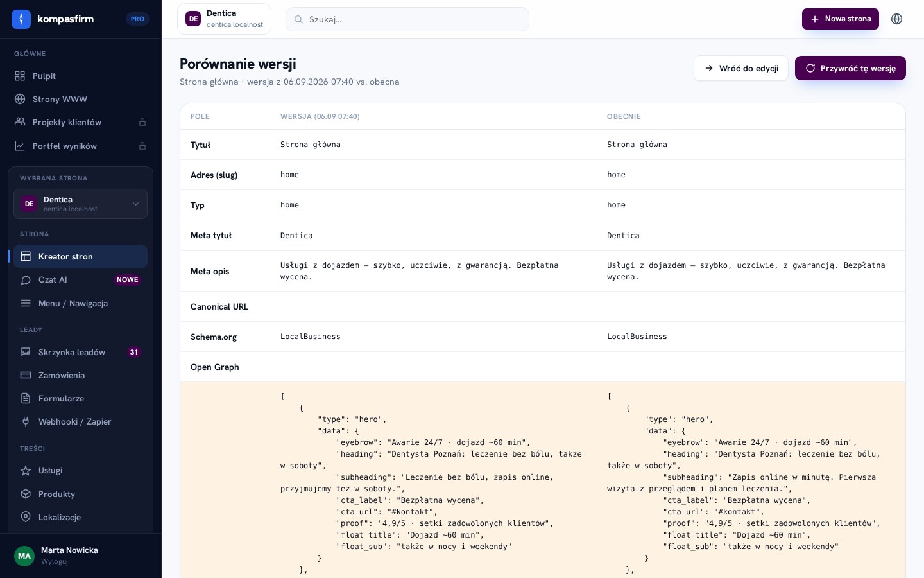Viewport: 924px width, 578px height.
Task: Click the kompasfirm brand name
Action: coord(65,19)
